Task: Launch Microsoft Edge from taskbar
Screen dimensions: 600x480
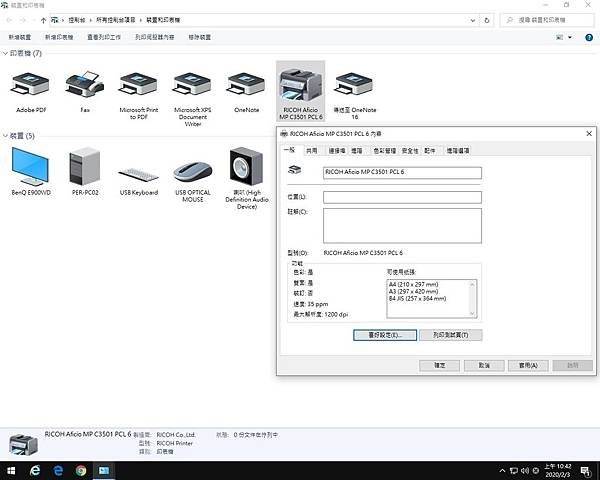Action: point(58,470)
